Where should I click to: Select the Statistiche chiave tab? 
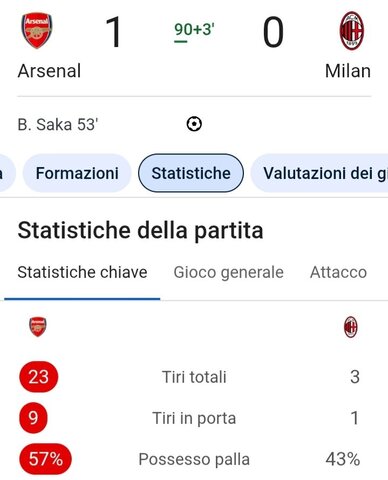pyautogui.click(x=82, y=272)
